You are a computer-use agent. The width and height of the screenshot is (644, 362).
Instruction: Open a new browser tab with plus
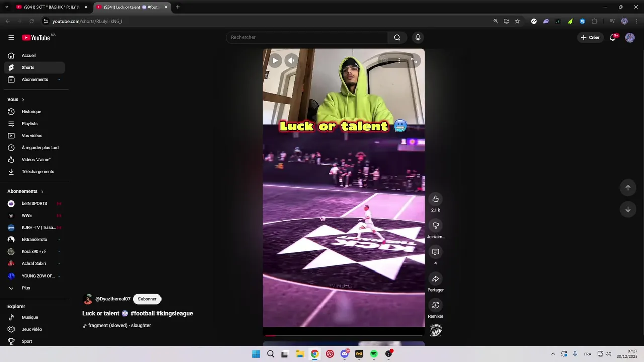point(178,7)
